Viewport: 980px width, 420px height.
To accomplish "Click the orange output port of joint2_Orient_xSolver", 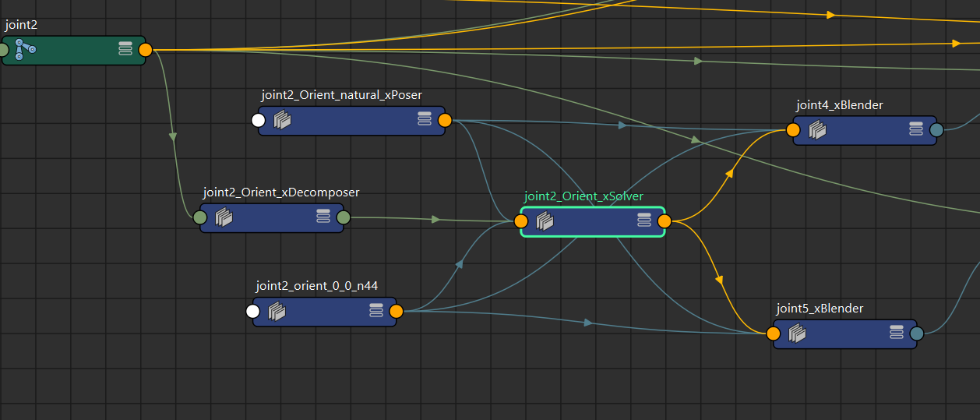I will [664, 221].
